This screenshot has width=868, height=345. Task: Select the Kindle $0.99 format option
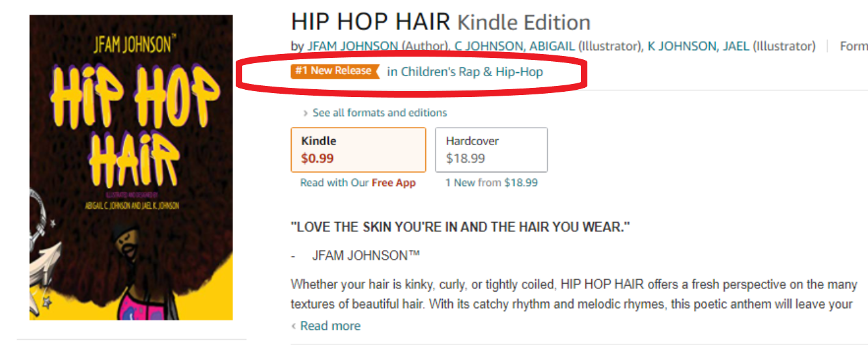[x=358, y=150]
